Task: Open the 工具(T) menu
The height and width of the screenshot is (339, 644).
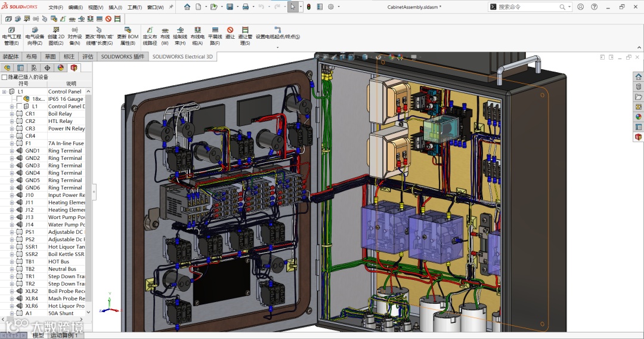Action: [134, 7]
